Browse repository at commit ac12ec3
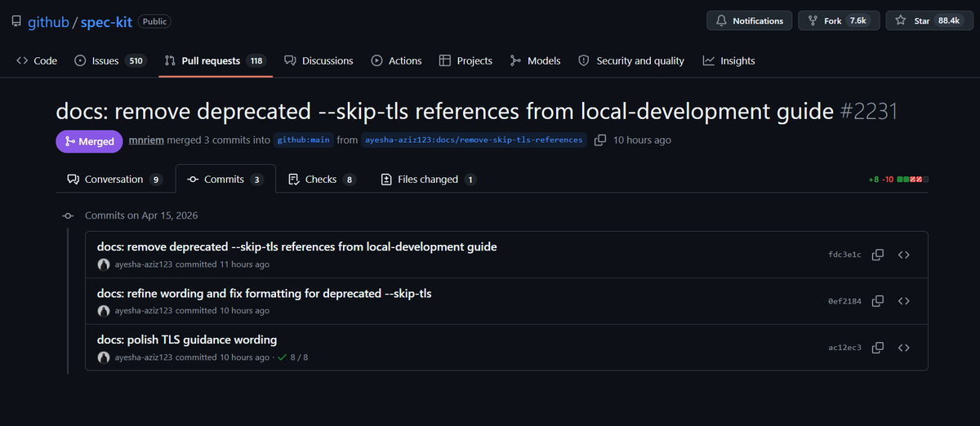The height and width of the screenshot is (426, 980). (904, 348)
